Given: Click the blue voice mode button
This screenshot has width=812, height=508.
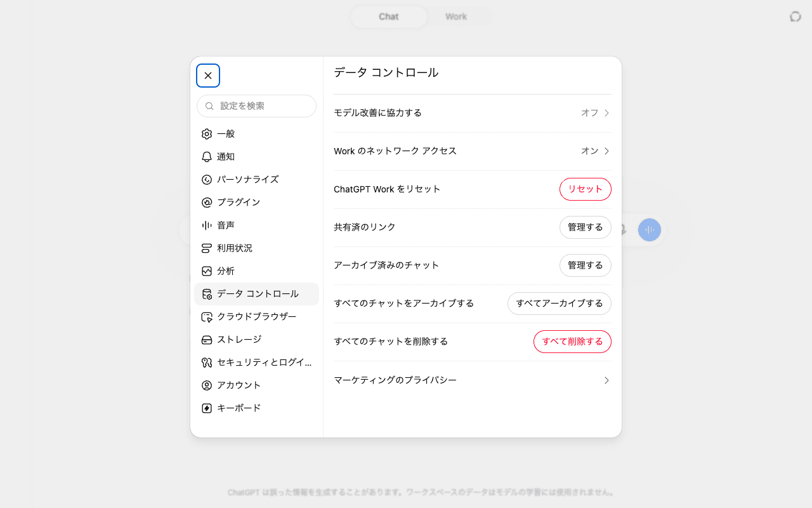Looking at the screenshot, I should (650, 229).
